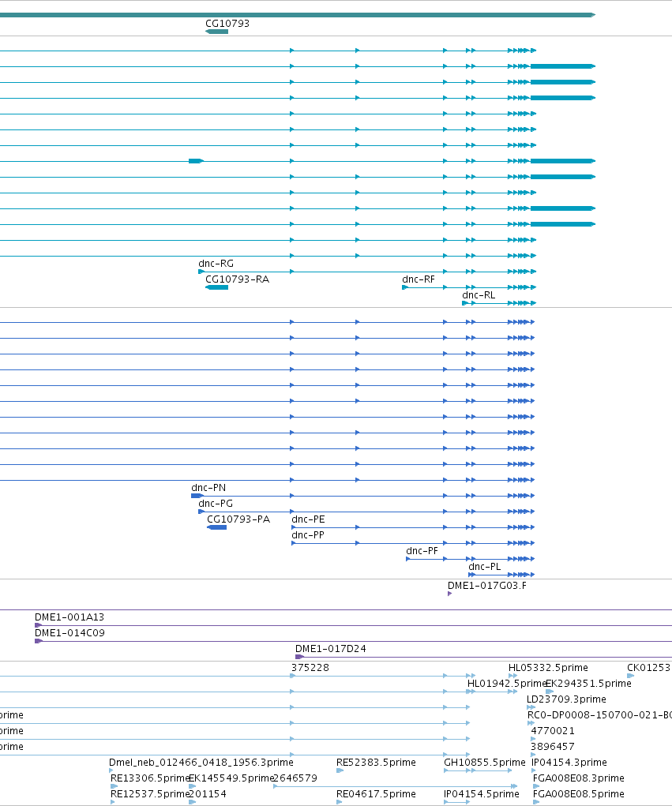Select the DME1-014C09 feature label
Image resolution: width=672 pixels, height=806 pixels.
click(x=69, y=633)
